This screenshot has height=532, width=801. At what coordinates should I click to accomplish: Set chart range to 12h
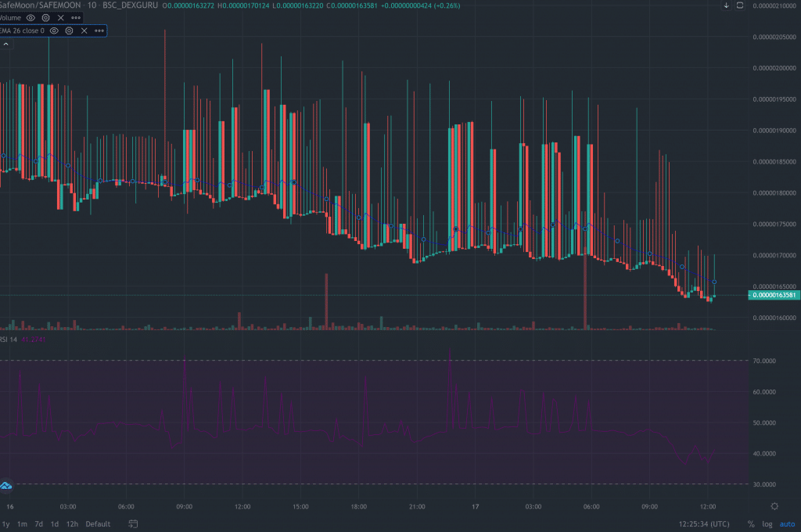point(72,524)
